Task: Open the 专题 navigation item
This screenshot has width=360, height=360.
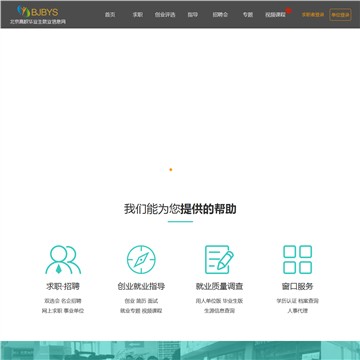Action: 248,15
